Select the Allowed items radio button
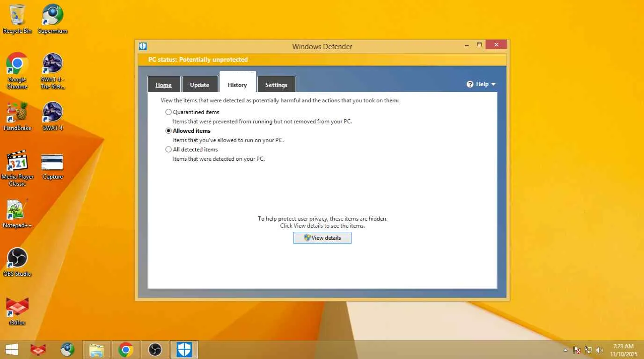The width and height of the screenshot is (644, 359). (x=168, y=131)
